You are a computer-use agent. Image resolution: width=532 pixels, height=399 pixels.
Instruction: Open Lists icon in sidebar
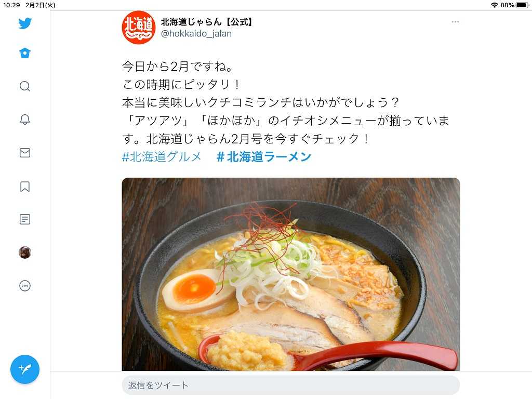click(x=25, y=219)
